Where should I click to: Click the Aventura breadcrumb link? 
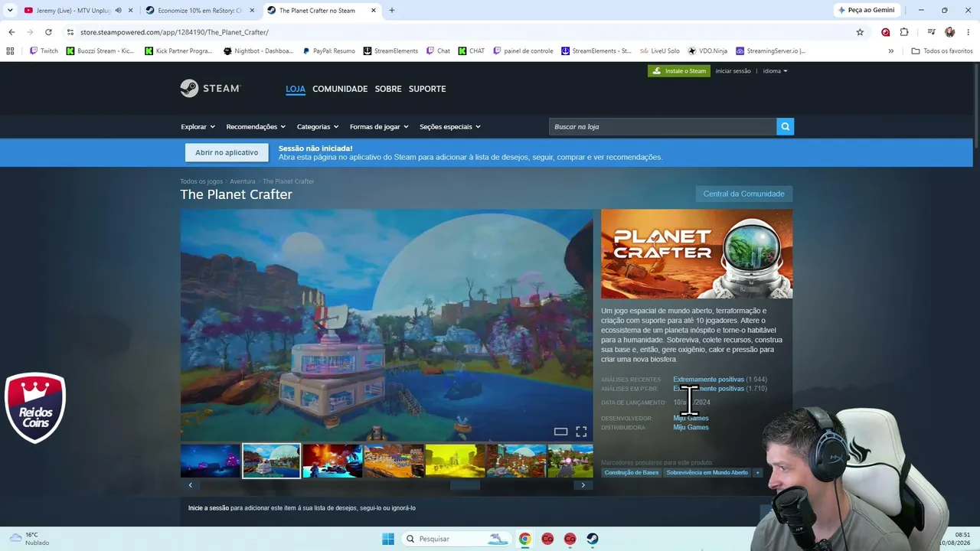click(x=243, y=181)
